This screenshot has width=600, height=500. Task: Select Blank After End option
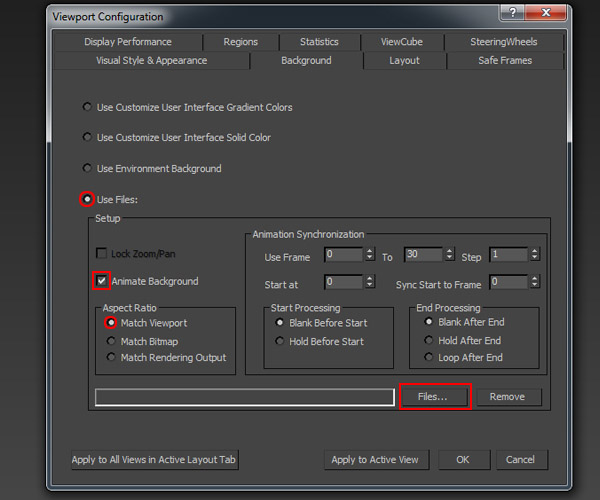(x=429, y=322)
